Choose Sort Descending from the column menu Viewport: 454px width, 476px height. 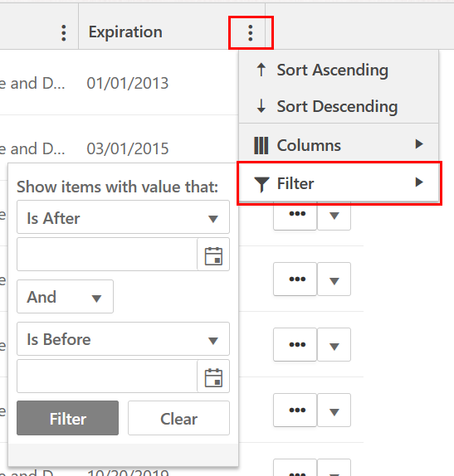click(339, 106)
